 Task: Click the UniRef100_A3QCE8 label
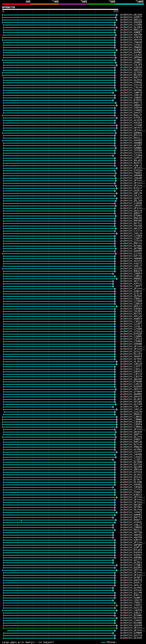131,67
